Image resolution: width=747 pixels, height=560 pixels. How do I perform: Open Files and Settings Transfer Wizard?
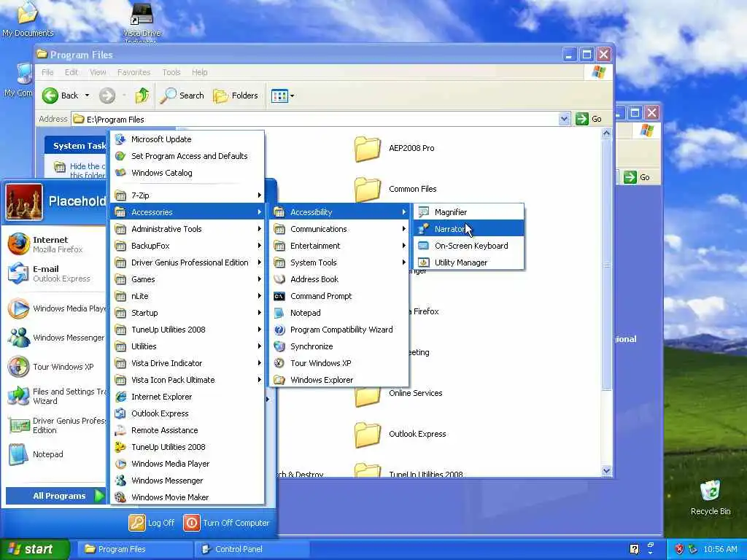[x=55, y=396]
